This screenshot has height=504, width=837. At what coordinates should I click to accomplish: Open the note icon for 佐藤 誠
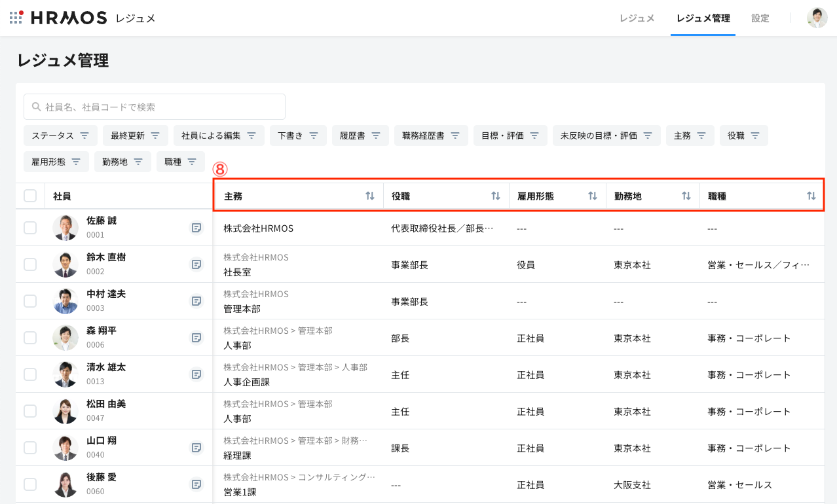196,228
